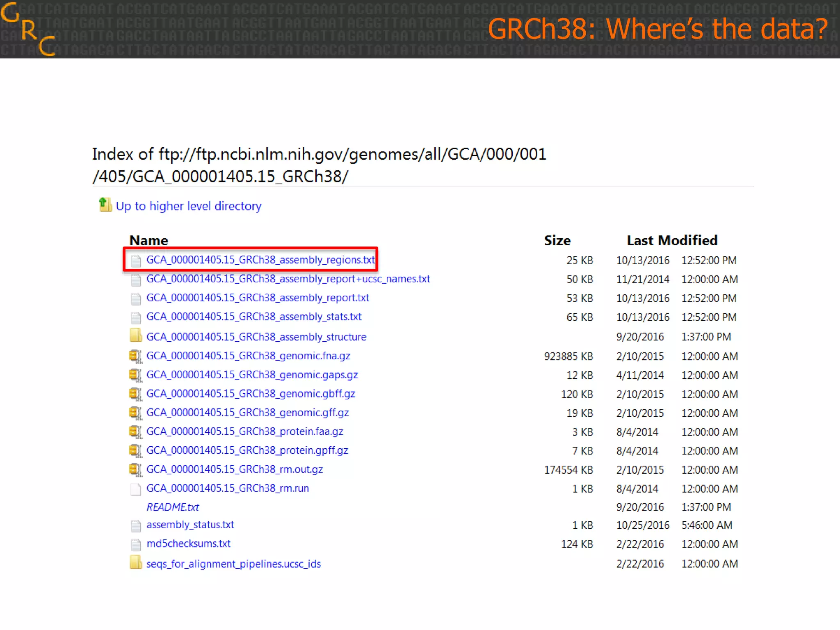The width and height of the screenshot is (840, 630).
Task: Click folder icon beside assembly_structure
Action: [x=136, y=335]
